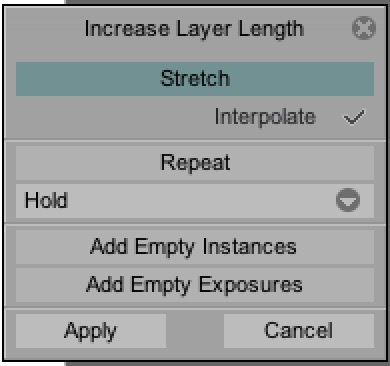390x366 pixels.
Task: Apply the layer length changes
Action: pos(91,331)
